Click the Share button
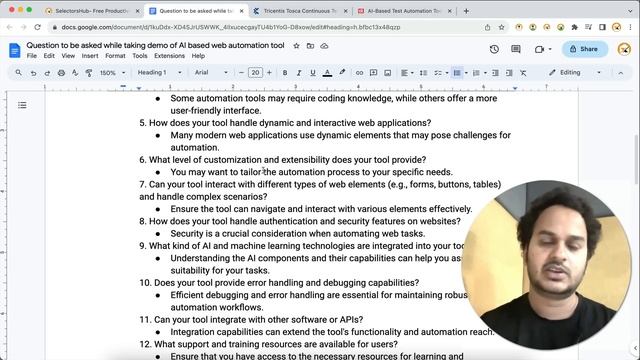Viewport: 640px width, 360px height. tap(585, 49)
